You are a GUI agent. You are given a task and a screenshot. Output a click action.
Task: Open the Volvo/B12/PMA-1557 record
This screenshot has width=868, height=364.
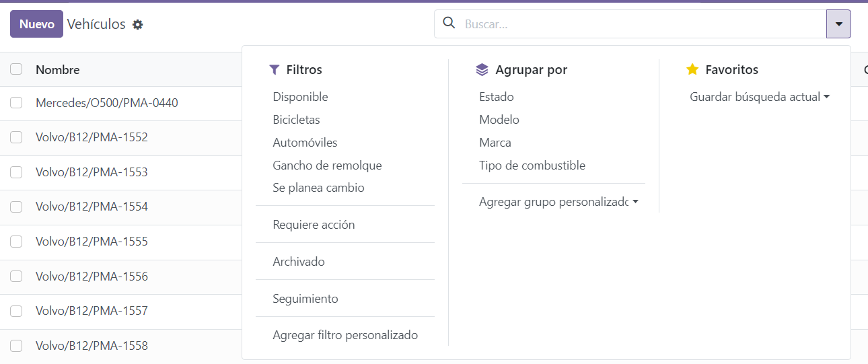[x=92, y=311]
